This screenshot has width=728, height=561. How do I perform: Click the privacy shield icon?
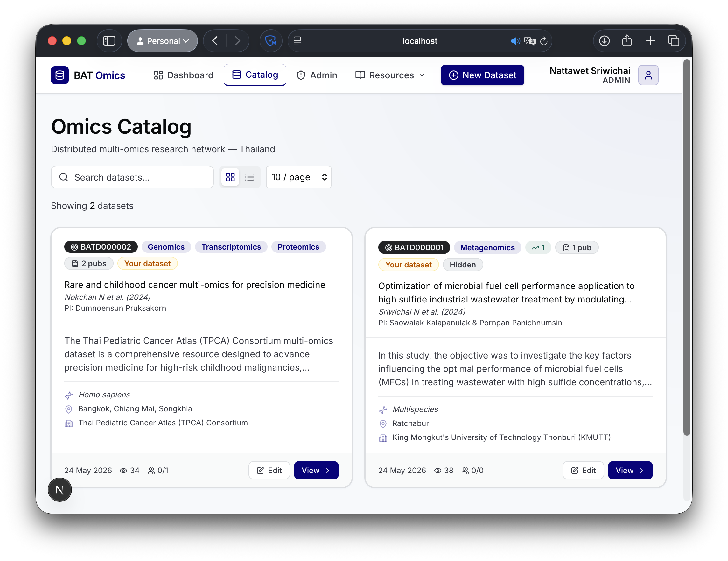pyautogui.click(x=271, y=41)
